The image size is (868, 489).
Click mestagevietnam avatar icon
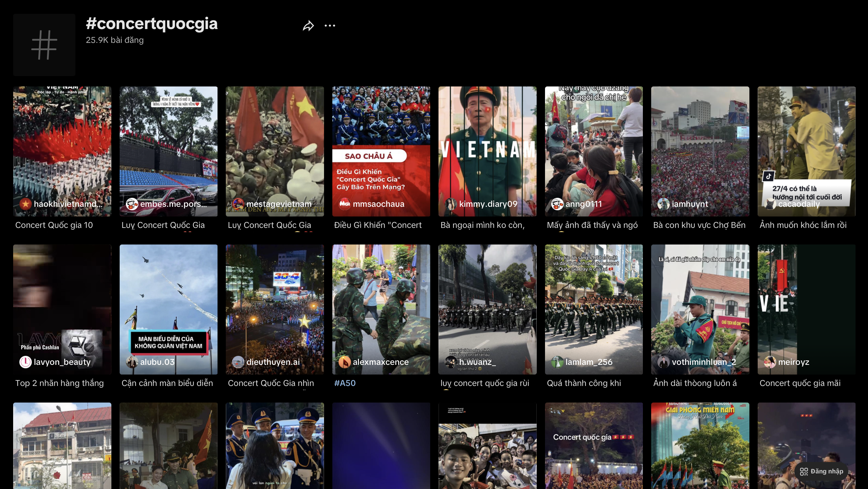coord(238,204)
